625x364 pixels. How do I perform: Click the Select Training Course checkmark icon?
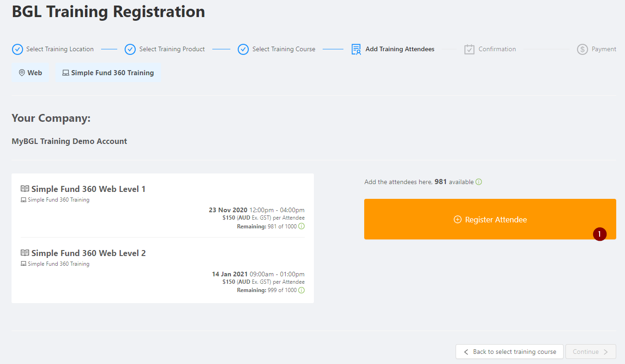(243, 49)
